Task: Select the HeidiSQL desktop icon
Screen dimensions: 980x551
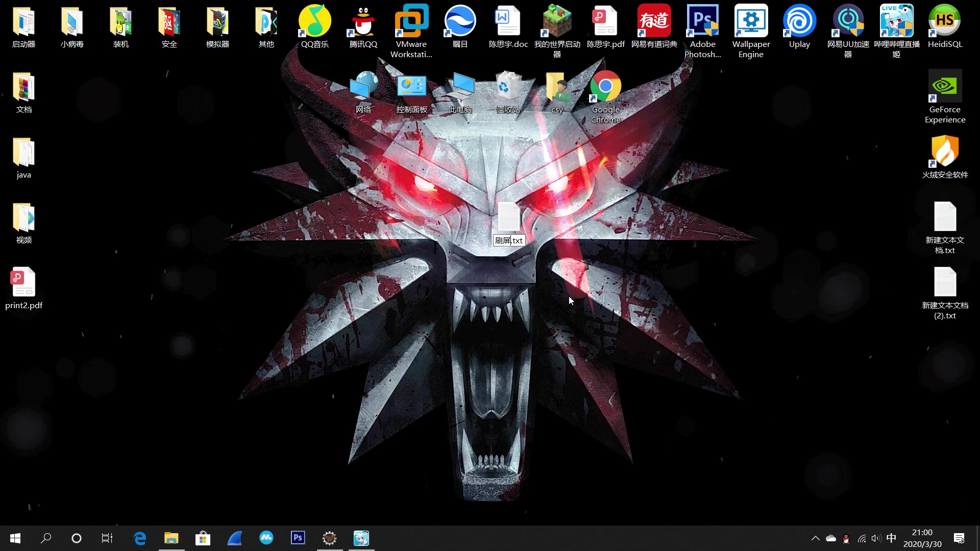Action: (945, 21)
